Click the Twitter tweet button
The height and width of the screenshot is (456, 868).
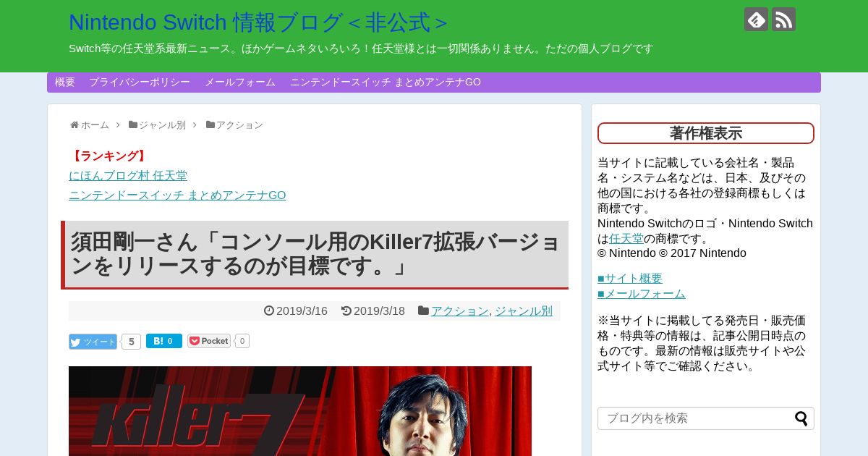tap(93, 342)
